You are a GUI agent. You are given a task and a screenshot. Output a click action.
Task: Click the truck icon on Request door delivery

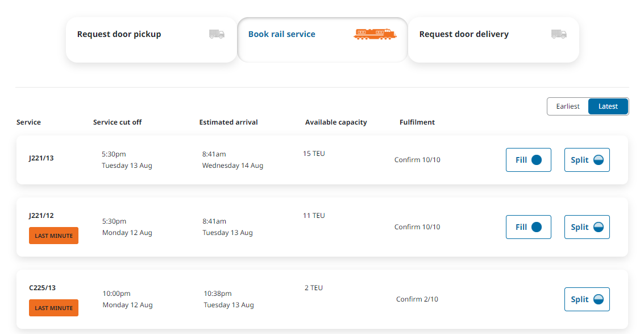(559, 34)
